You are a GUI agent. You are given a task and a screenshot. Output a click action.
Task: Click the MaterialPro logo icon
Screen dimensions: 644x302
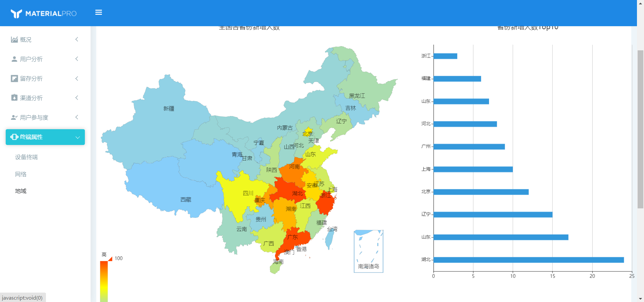tap(16, 13)
